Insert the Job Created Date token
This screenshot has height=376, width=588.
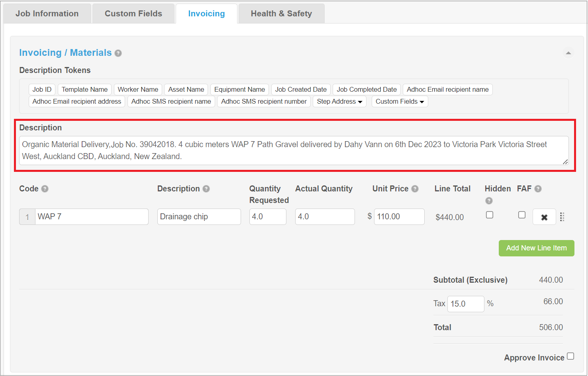pos(301,89)
